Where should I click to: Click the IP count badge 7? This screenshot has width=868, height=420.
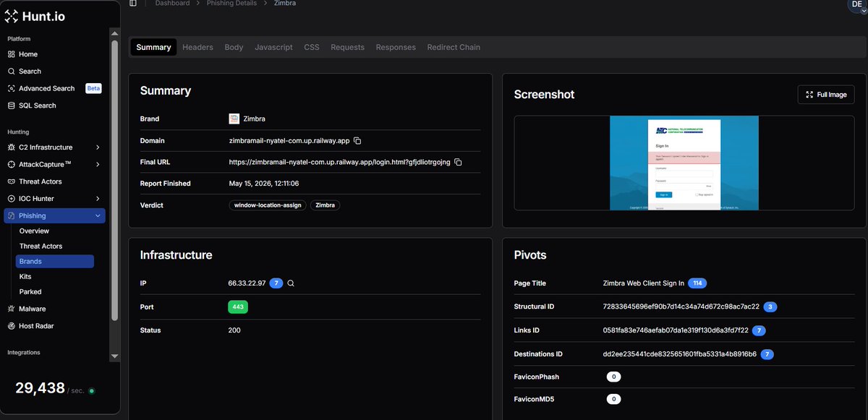point(276,283)
